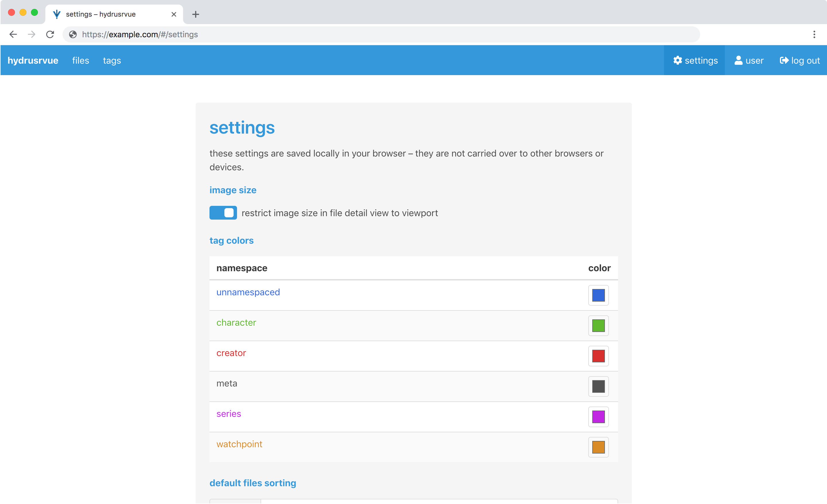Viewport: 827px width, 504px height.
Task: Click the settings page title
Action: click(242, 128)
